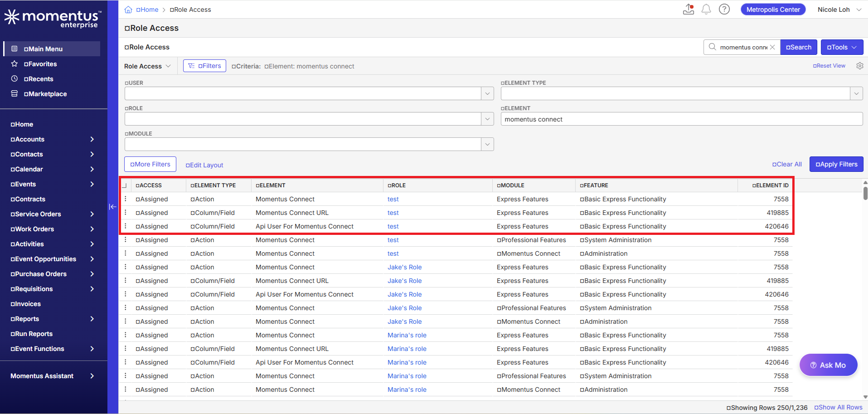Click the ELEMENT filter input field

click(682, 119)
